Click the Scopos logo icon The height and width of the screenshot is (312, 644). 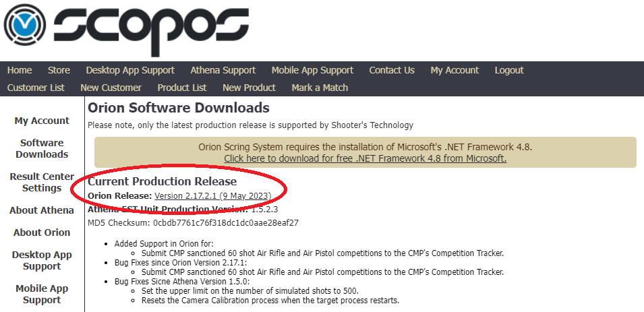25,25
